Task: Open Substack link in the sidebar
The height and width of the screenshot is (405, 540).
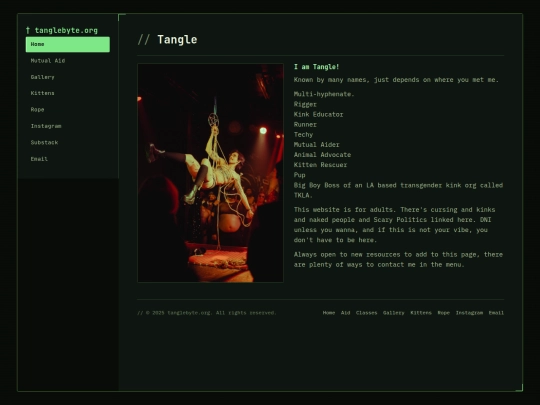Action: click(x=68, y=142)
